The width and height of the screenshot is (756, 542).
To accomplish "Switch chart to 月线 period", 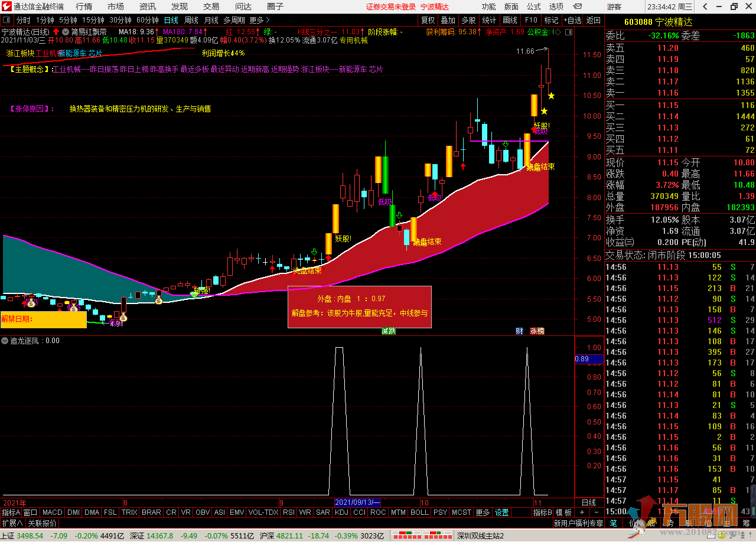I will click(211, 20).
